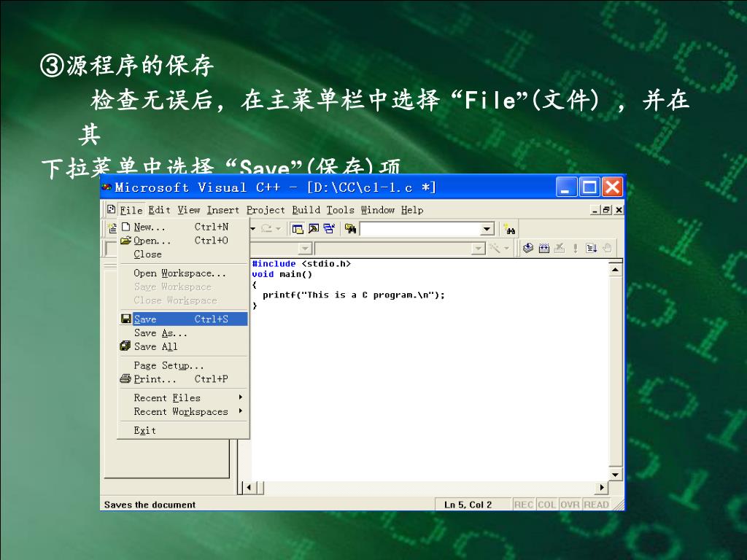Click the editor vertical scrollbar down arrow
The image size is (747, 560).
(x=616, y=474)
